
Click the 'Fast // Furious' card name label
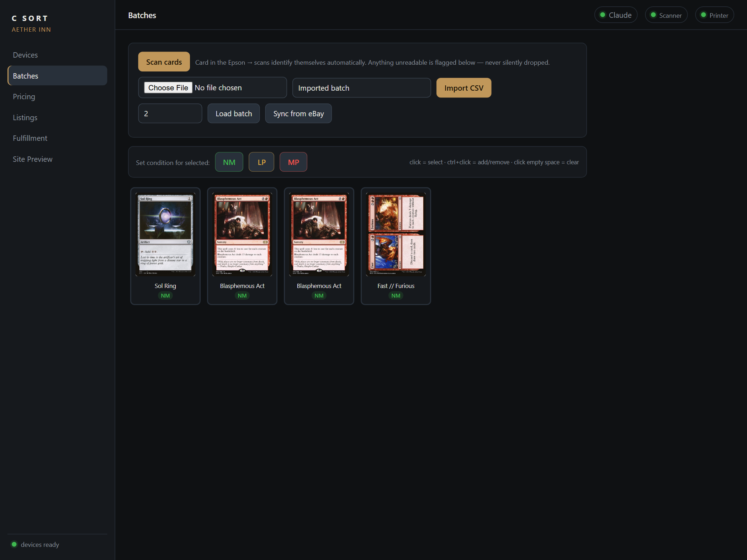[396, 286]
